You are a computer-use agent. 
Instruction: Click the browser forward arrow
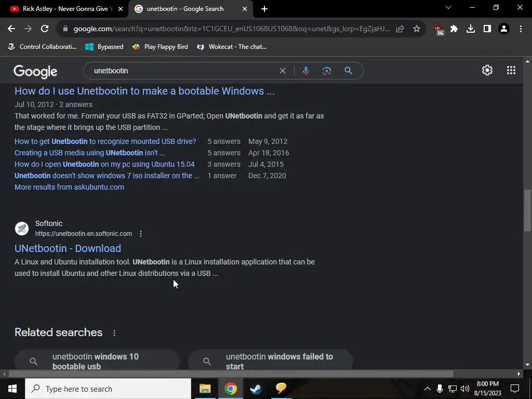pos(28,29)
